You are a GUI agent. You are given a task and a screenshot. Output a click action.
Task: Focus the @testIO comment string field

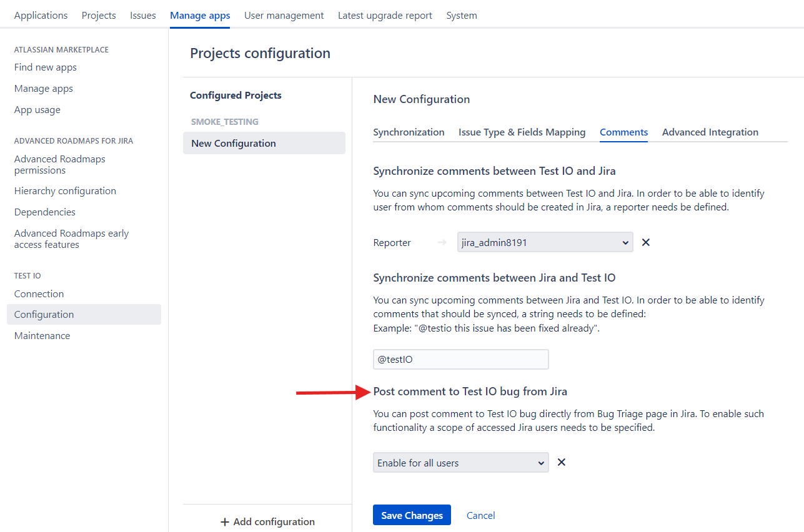tap(461, 359)
